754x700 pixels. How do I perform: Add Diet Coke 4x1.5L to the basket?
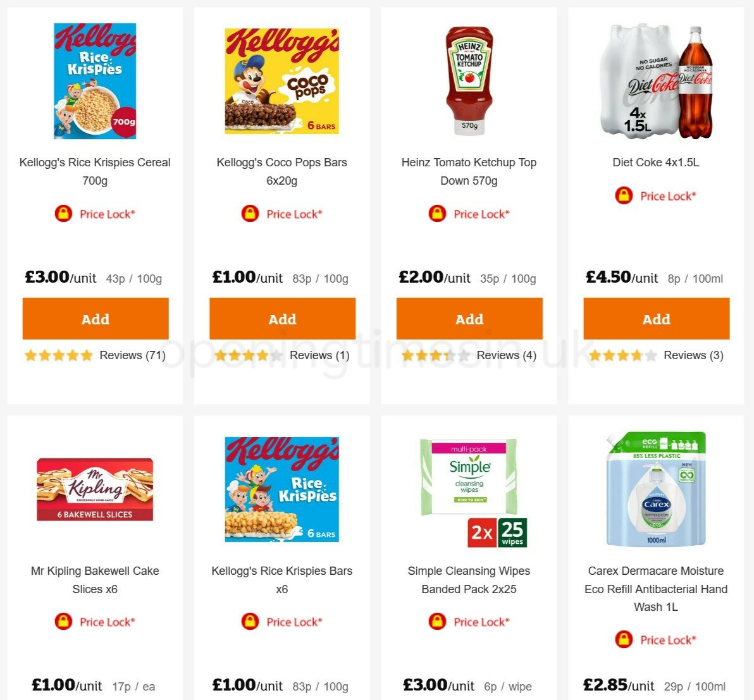click(656, 319)
